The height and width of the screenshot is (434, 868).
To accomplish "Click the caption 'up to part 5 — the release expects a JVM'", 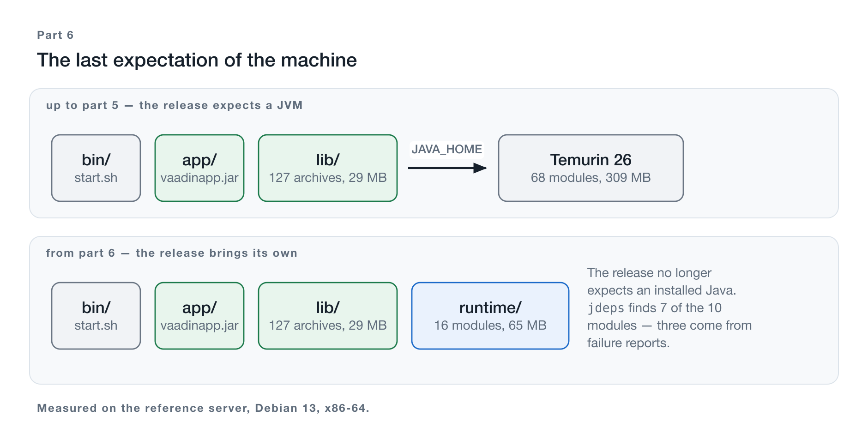I will click(174, 105).
